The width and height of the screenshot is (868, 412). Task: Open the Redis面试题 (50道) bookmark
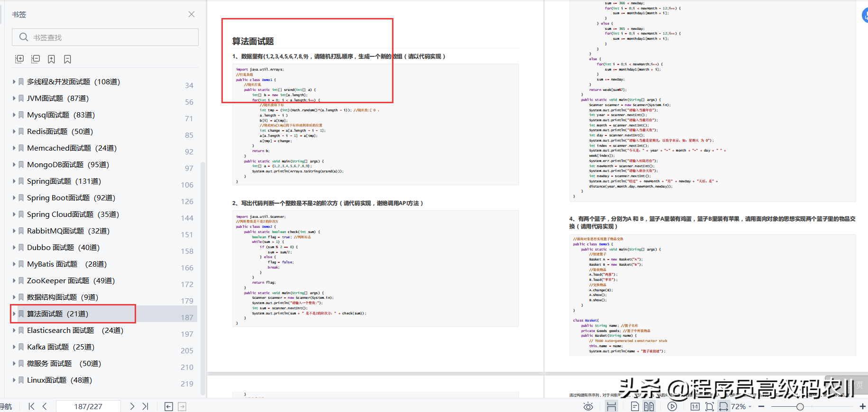click(60, 131)
